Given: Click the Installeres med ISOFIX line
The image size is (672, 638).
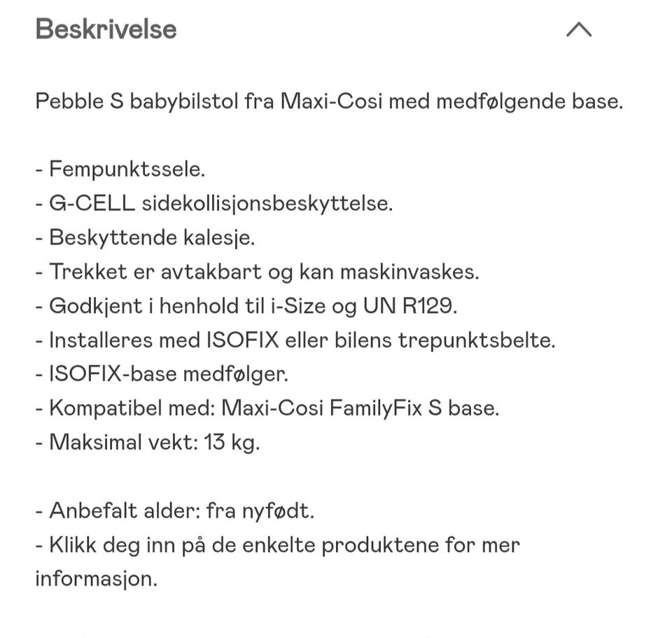Looking at the screenshot, I should [295, 341].
